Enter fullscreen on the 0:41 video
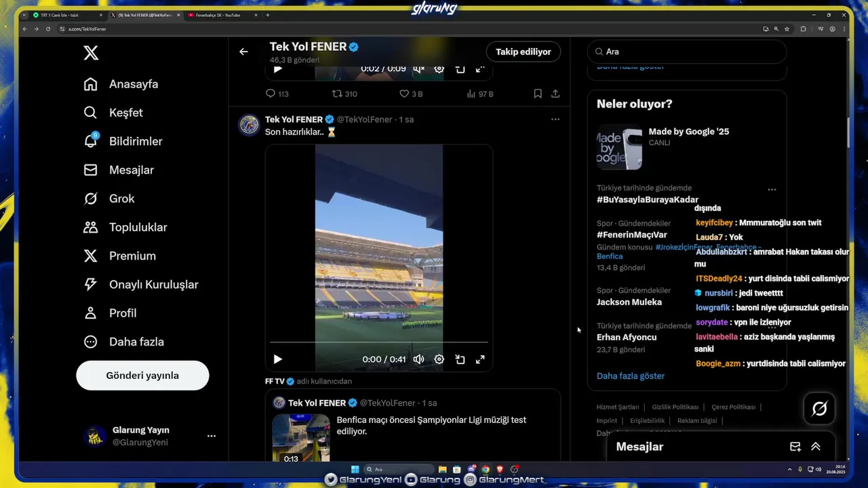This screenshot has height=488, width=868. pos(480,359)
